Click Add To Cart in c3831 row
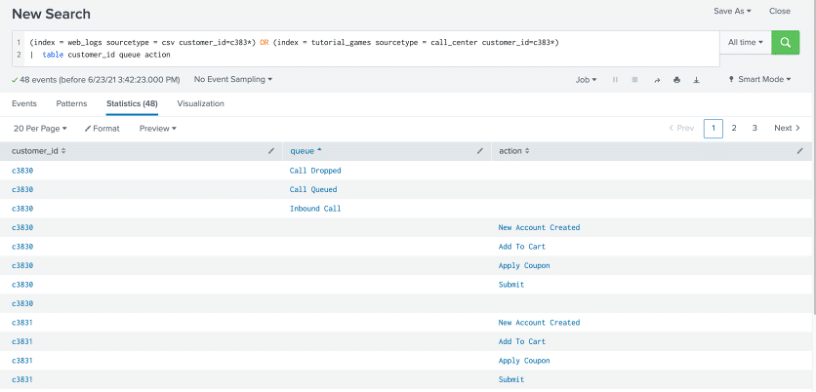816x392 pixels. tap(522, 342)
